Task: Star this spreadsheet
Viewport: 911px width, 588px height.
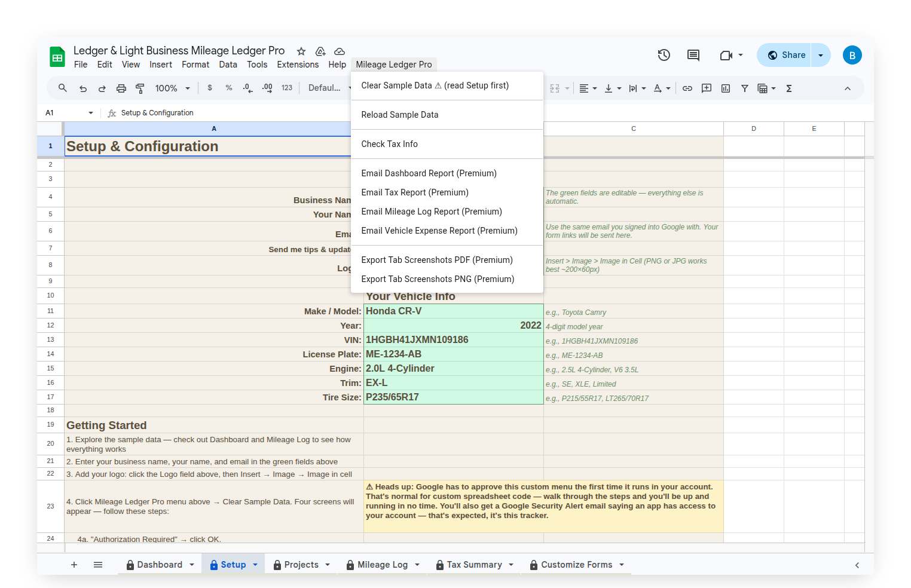Action: 301,51
